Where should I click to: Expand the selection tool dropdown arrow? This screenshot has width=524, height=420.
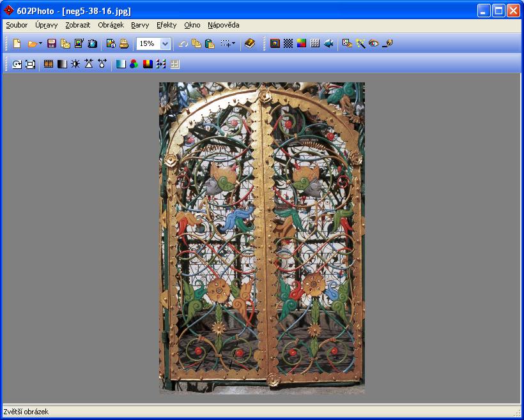click(233, 43)
